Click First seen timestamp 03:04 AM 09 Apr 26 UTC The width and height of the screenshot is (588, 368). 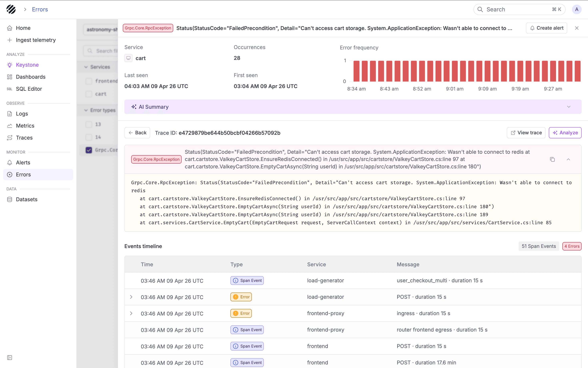pyautogui.click(x=265, y=86)
